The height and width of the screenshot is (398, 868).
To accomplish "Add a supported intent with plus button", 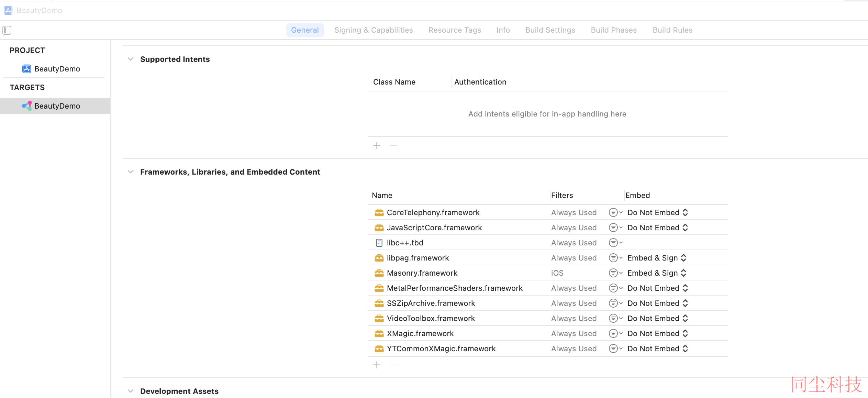I will click(x=377, y=146).
